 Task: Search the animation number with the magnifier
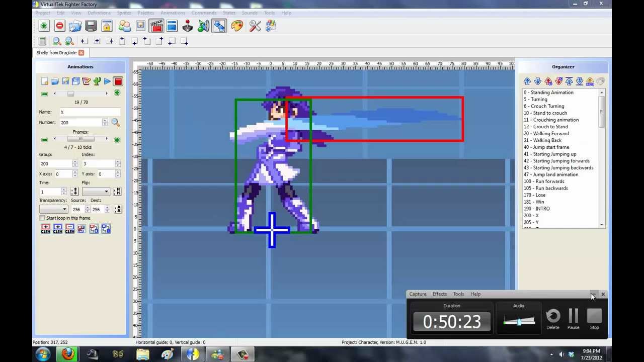click(x=115, y=122)
